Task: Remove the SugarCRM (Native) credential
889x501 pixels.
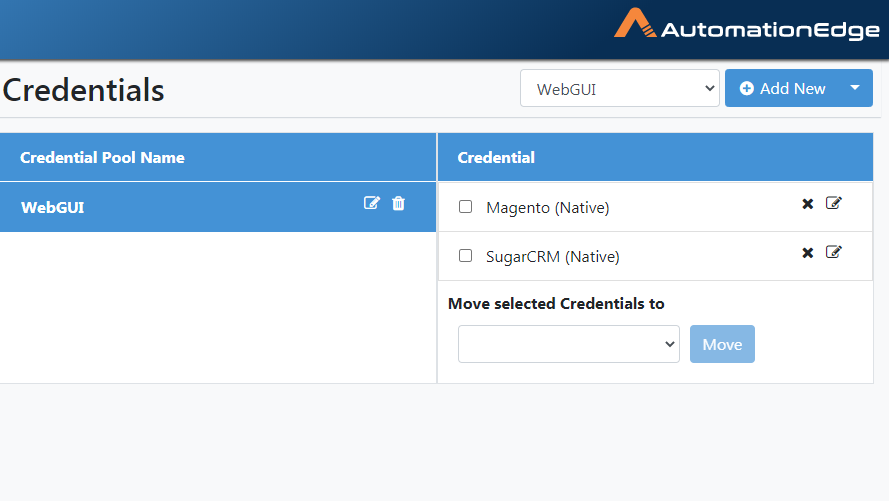Action: [808, 252]
